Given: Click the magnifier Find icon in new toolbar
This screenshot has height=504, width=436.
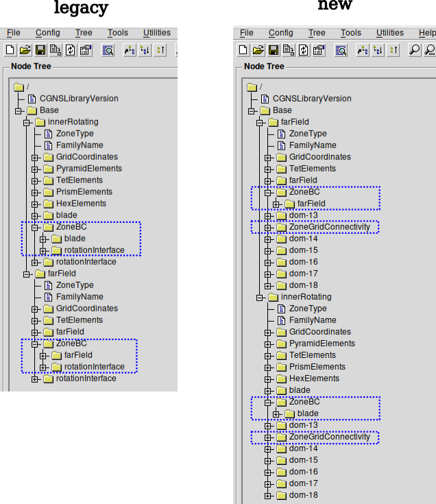Looking at the screenshot, I should point(415,49).
